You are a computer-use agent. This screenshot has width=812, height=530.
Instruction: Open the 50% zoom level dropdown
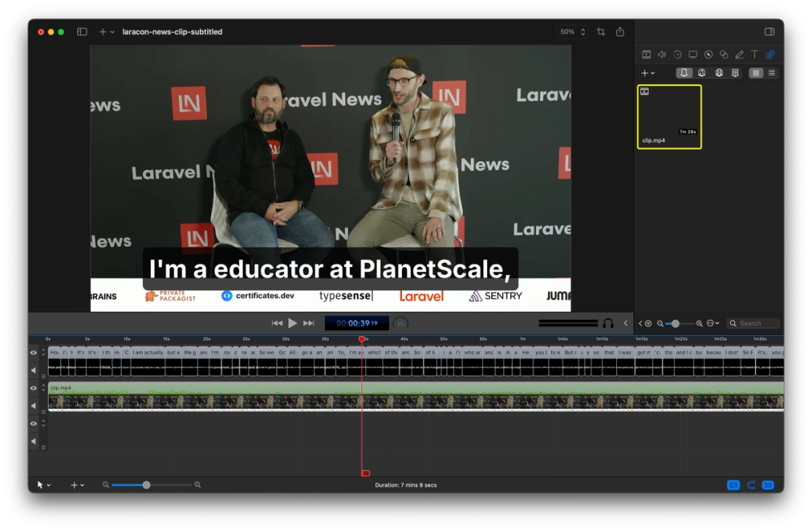572,32
